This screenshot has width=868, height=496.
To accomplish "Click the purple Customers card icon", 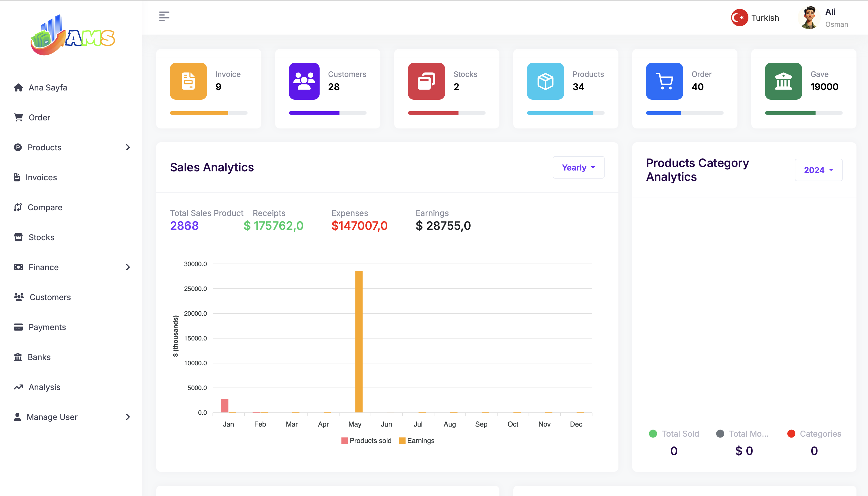I will (x=304, y=81).
